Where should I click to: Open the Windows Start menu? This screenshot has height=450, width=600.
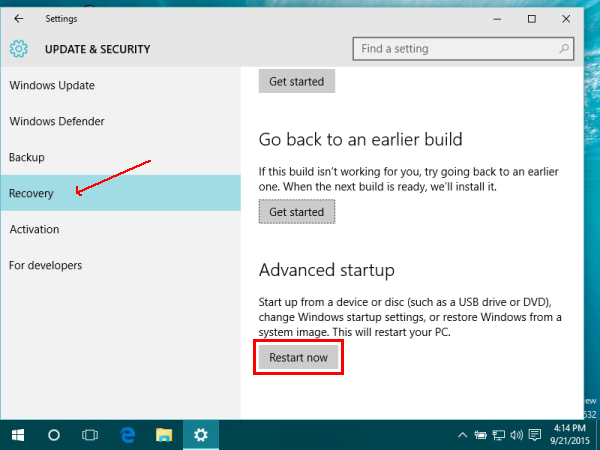click(x=18, y=435)
